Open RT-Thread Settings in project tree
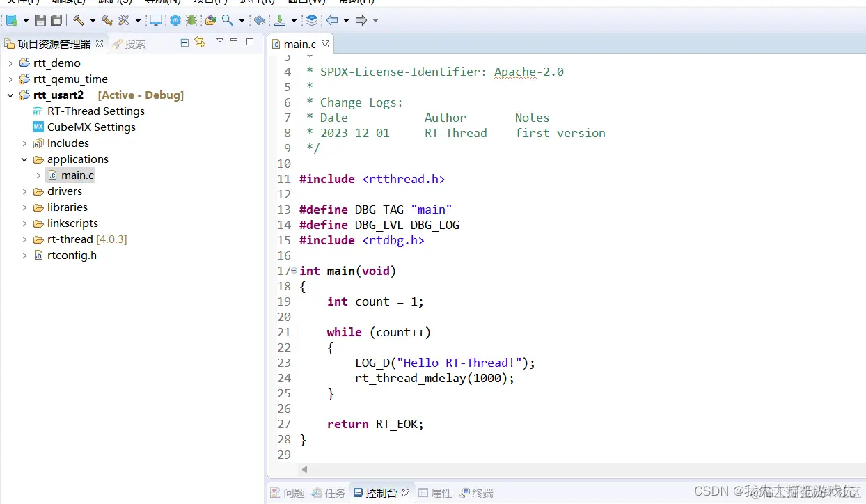The width and height of the screenshot is (866, 504). pos(88,111)
